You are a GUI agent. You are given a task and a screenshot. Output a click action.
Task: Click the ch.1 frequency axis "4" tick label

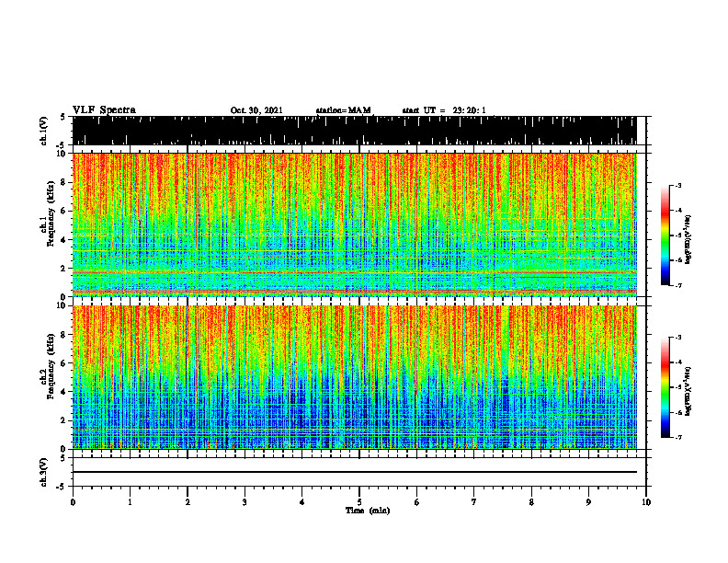[65, 240]
